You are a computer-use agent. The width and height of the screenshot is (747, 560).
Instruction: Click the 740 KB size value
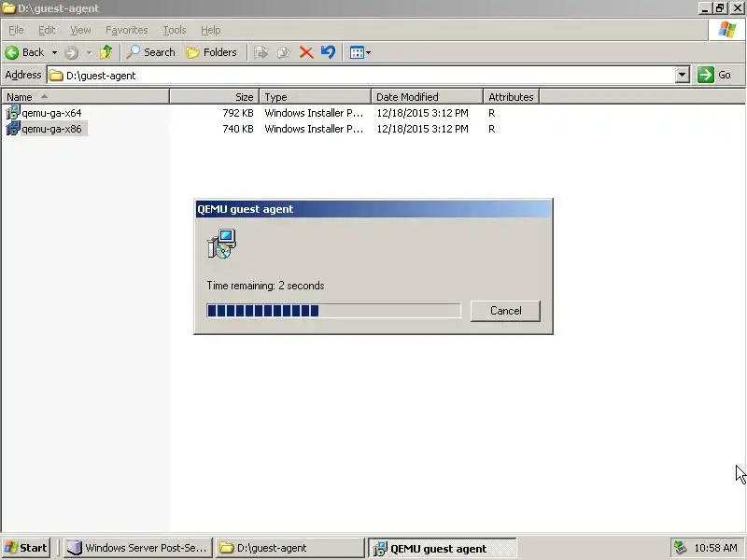coord(238,129)
